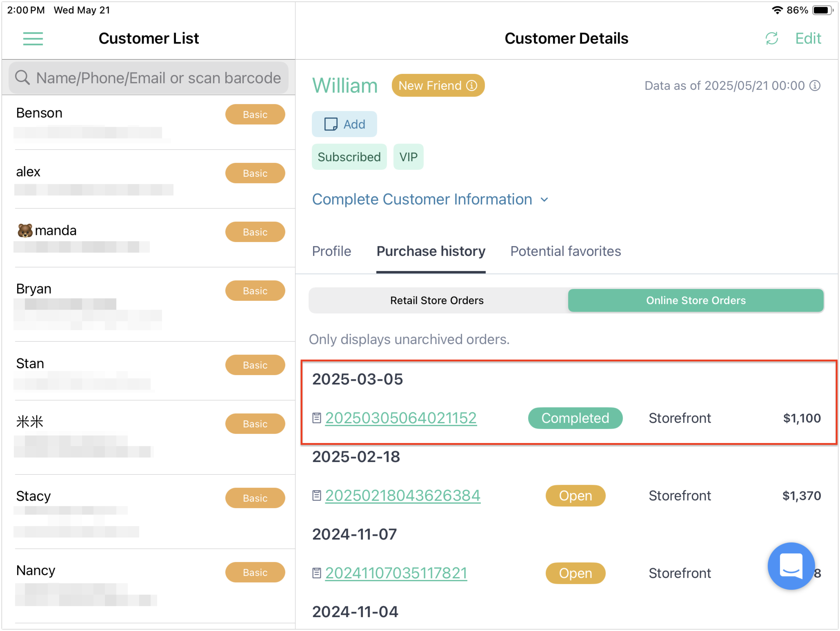
Task: Focus the customer search field
Action: [149, 78]
